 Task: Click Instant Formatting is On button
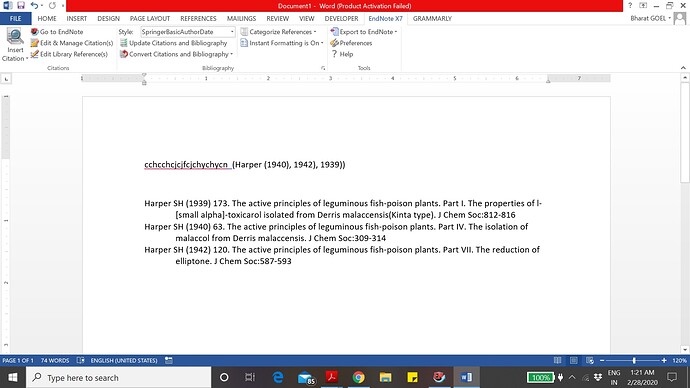pyautogui.click(x=282, y=43)
